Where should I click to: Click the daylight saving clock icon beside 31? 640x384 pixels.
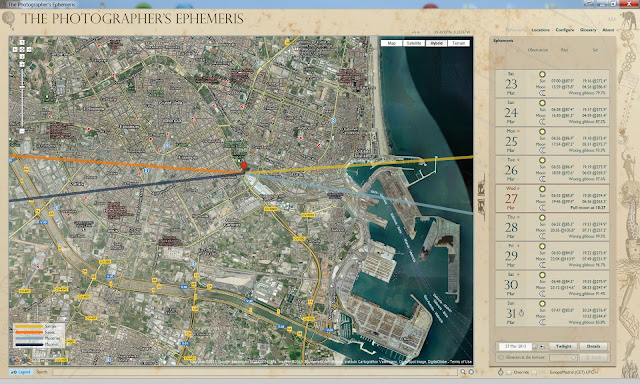pos(521,313)
